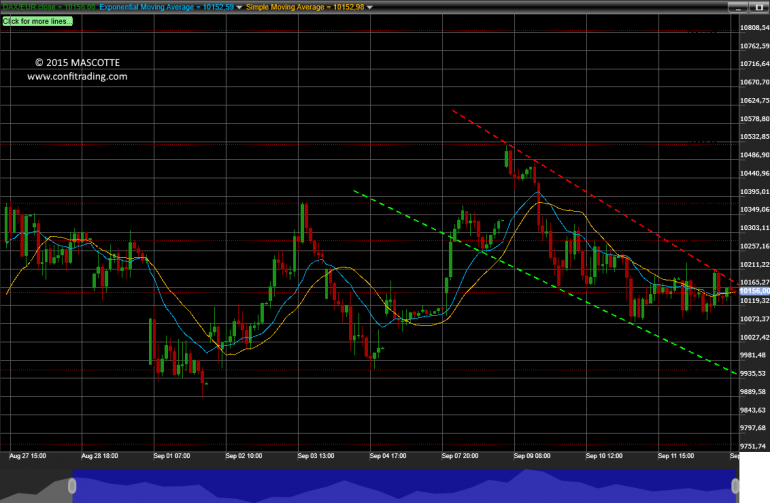Viewport: 770px width, 503px height.
Task: Click the 9935,53 price axis label
Action: tap(753, 373)
